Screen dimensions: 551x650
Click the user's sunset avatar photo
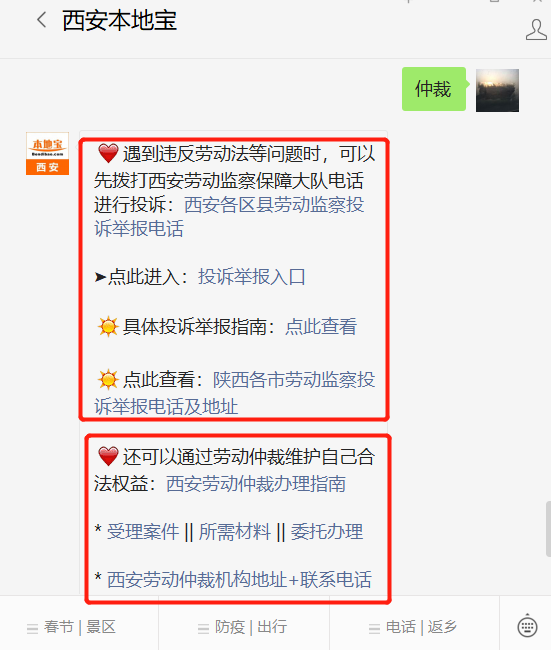pyautogui.click(x=497, y=90)
